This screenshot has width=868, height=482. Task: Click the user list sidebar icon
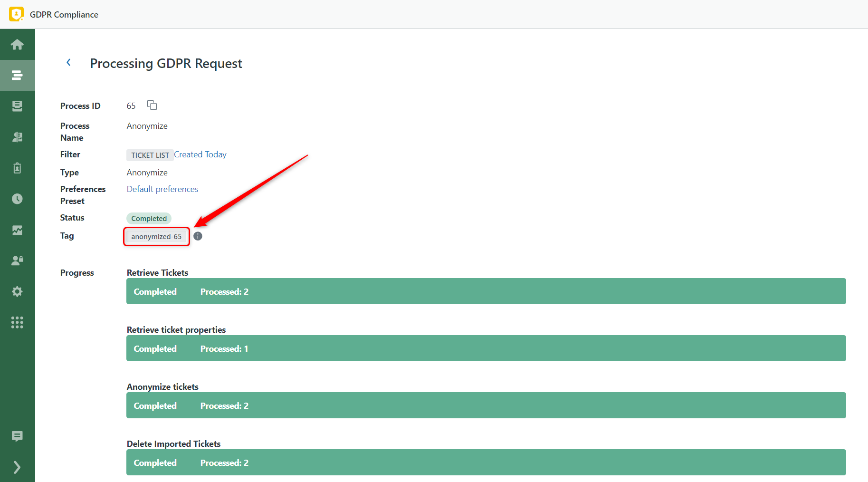17,137
